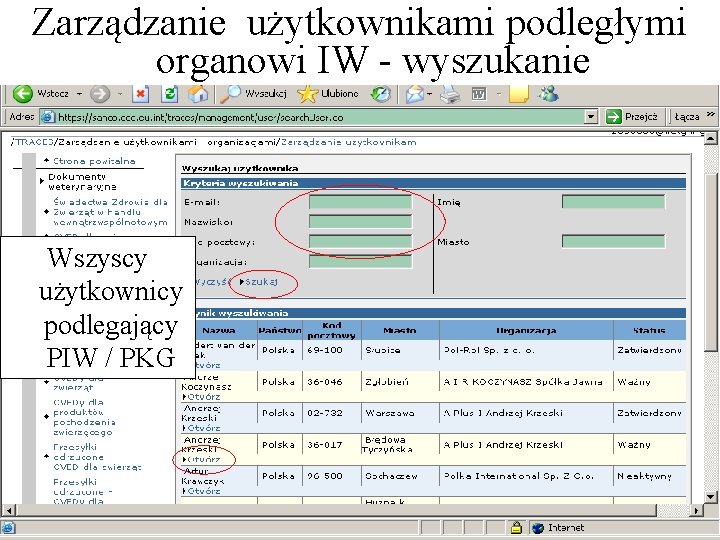This screenshot has width=720, height=540.
Task: Click the Status column header
Action: (649, 330)
